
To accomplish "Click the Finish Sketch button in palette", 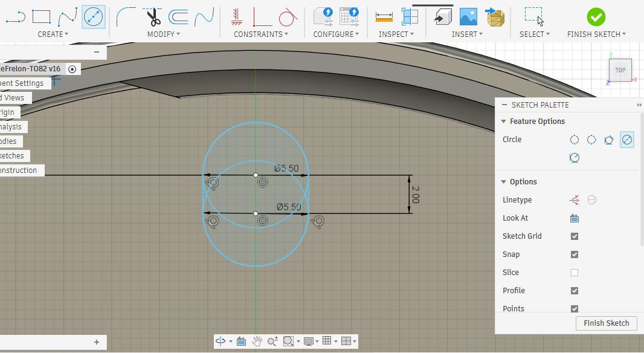I will (606, 323).
